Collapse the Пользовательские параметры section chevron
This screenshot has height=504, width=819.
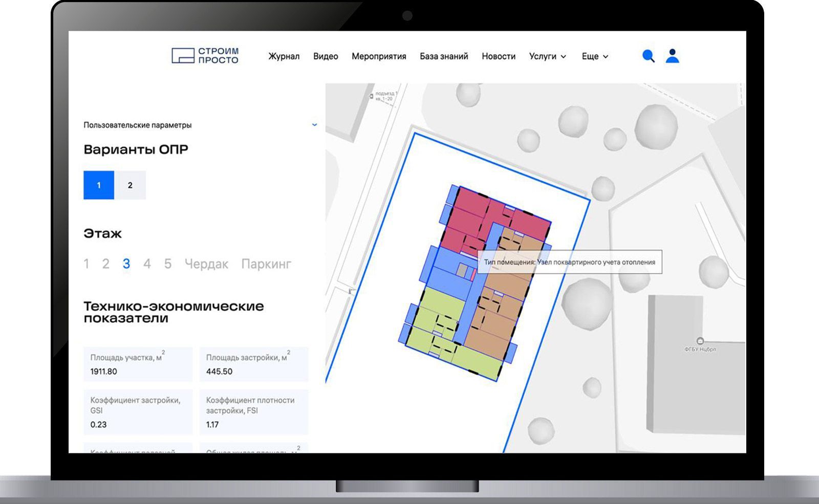pyautogui.click(x=314, y=125)
